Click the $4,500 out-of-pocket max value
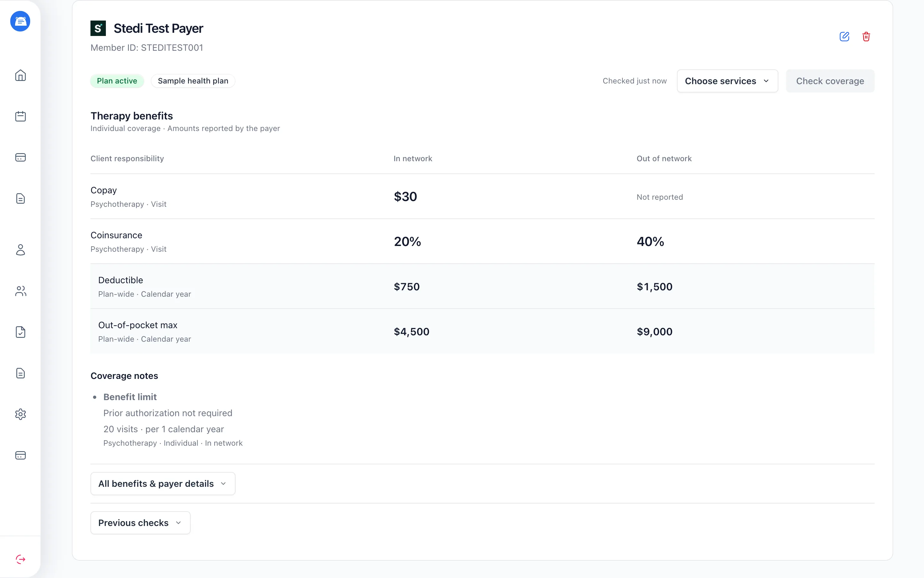The width and height of the screenshot is (924, 578). pyautogui.click(x=412, y=332)
